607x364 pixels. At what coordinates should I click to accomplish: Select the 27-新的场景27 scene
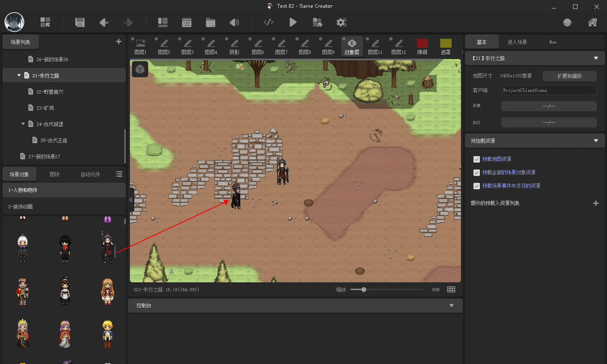pyautogui.click(x=64, y=157)
